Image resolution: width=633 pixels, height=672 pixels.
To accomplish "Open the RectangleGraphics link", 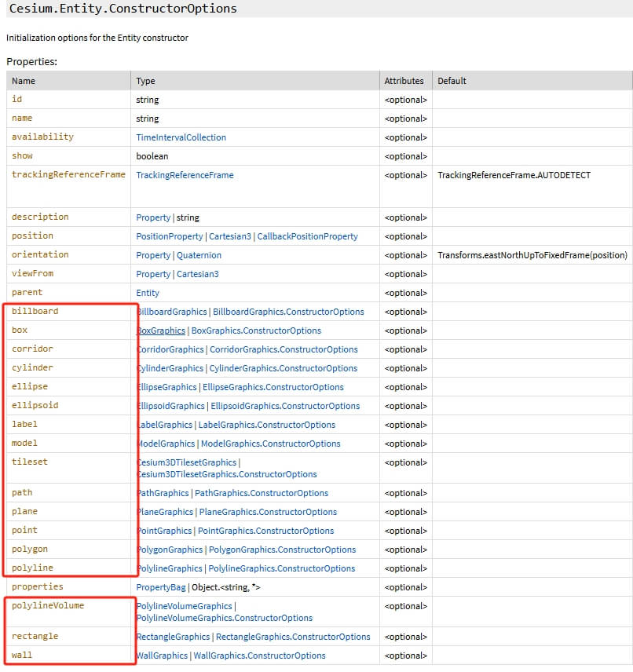I will 173,637.
